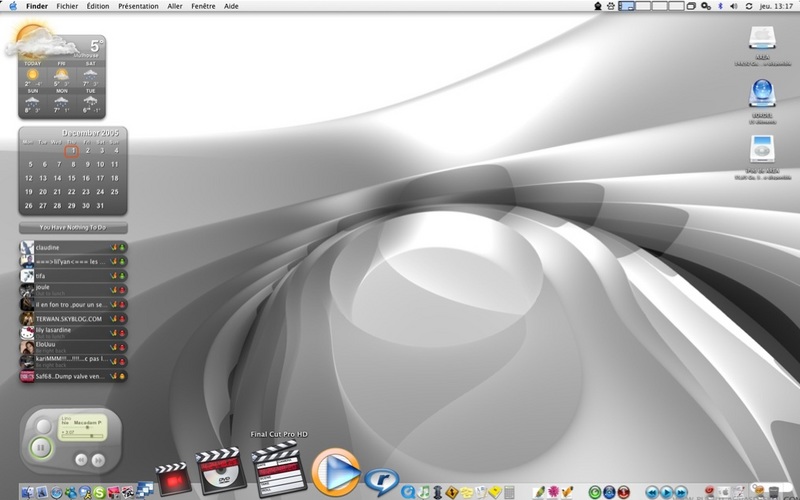Select contact TERWAN.SKYBLOG.COM
Screen dimensions: 800x500
(x=73, y=319)
